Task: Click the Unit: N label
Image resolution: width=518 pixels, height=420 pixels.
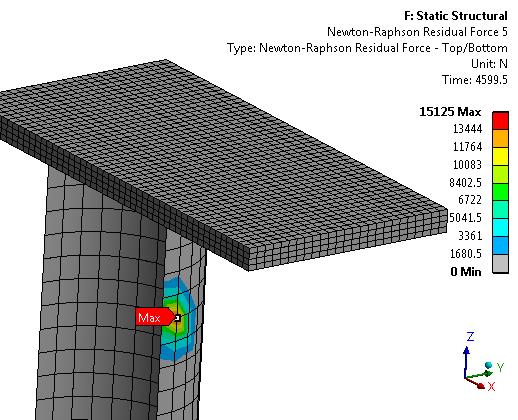Action: tap(489, 64)
